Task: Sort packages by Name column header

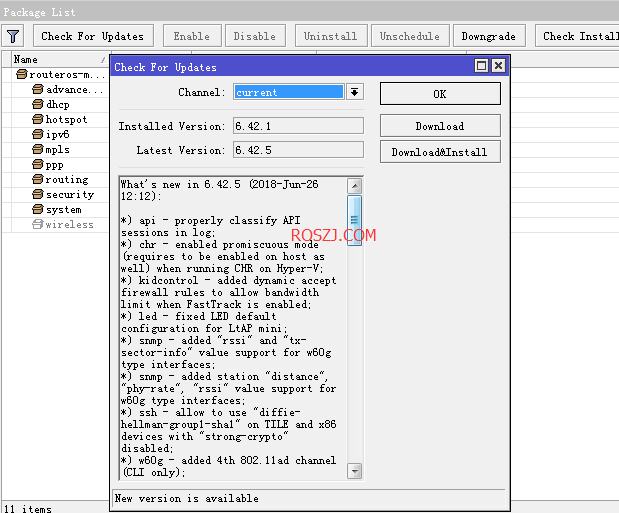Action: coord(60,59)
